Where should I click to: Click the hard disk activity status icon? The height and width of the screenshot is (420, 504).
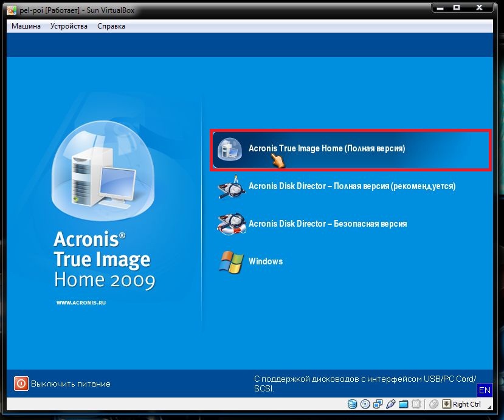point(353,404)
